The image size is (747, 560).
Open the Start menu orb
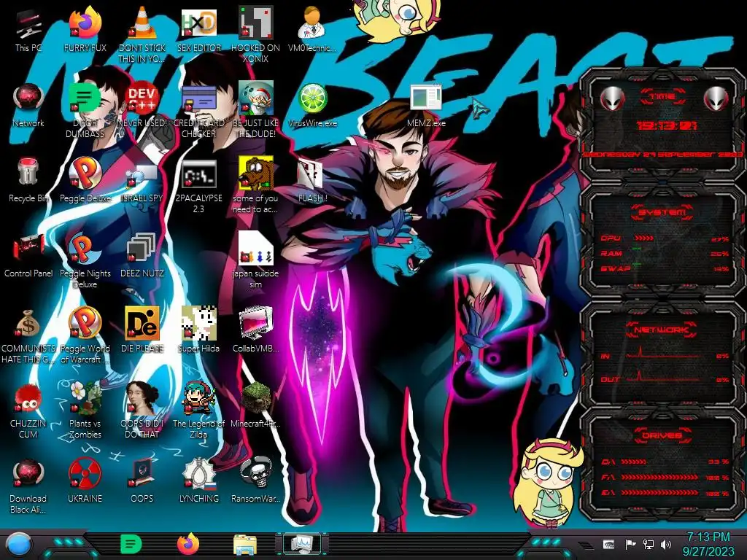tap(19, 545)
